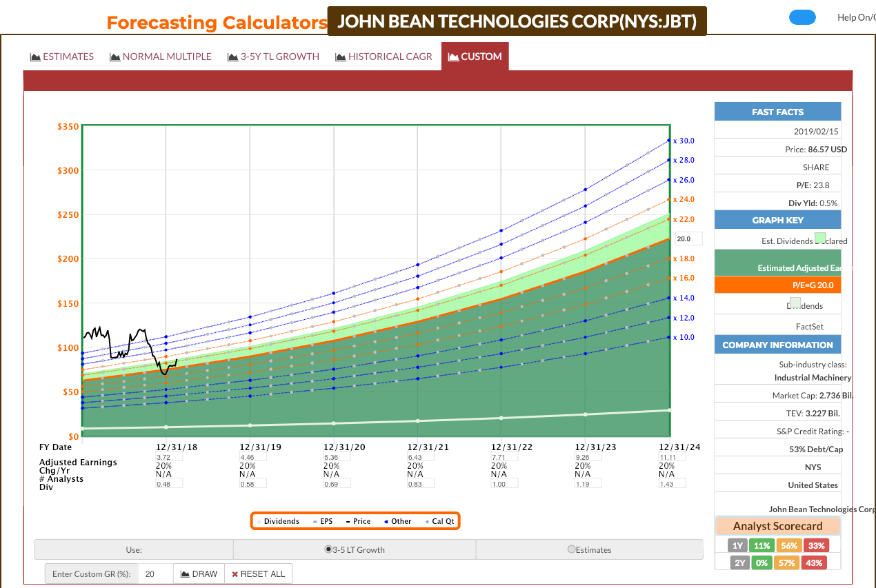Click the chart icon on the ESTIMATES tab

coord(34,56)
